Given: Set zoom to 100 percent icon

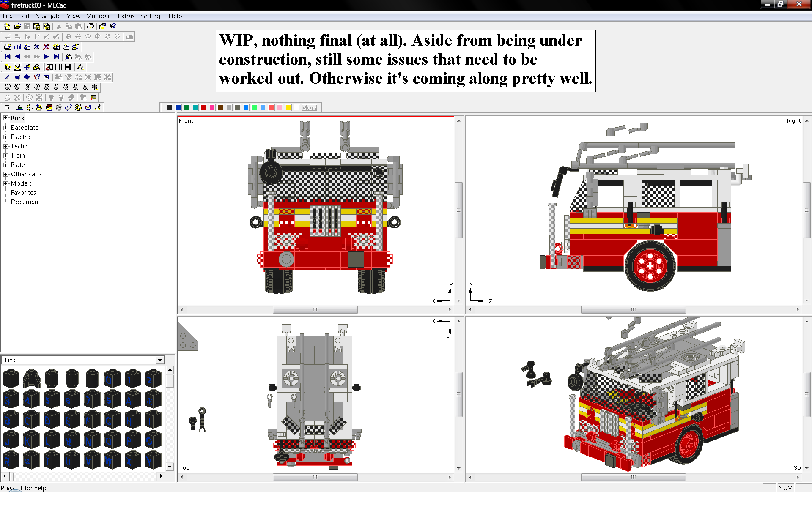Looking at the screenshot, I should point(37,87).
